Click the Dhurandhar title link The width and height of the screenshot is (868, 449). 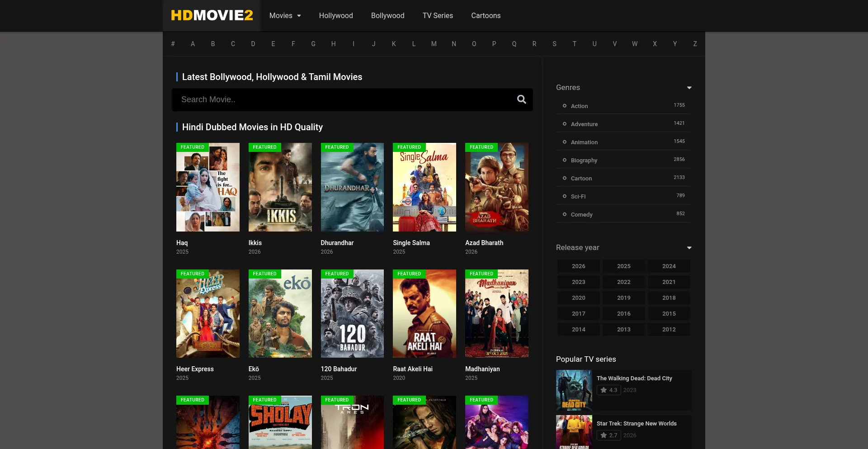pos(337,243)
